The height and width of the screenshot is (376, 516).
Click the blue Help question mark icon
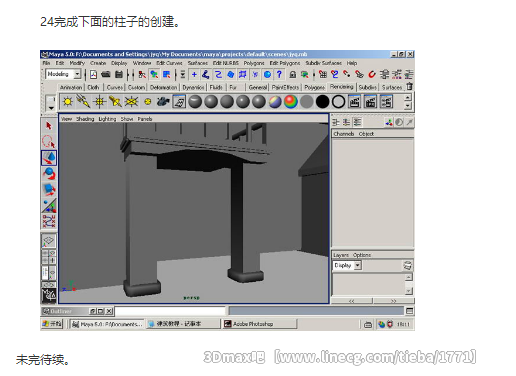pos(279,74)
